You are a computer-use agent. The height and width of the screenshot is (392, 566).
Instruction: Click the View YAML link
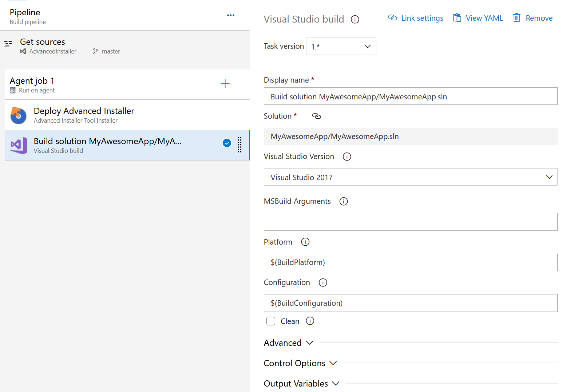pyautogui.click(x=478, y=18)
